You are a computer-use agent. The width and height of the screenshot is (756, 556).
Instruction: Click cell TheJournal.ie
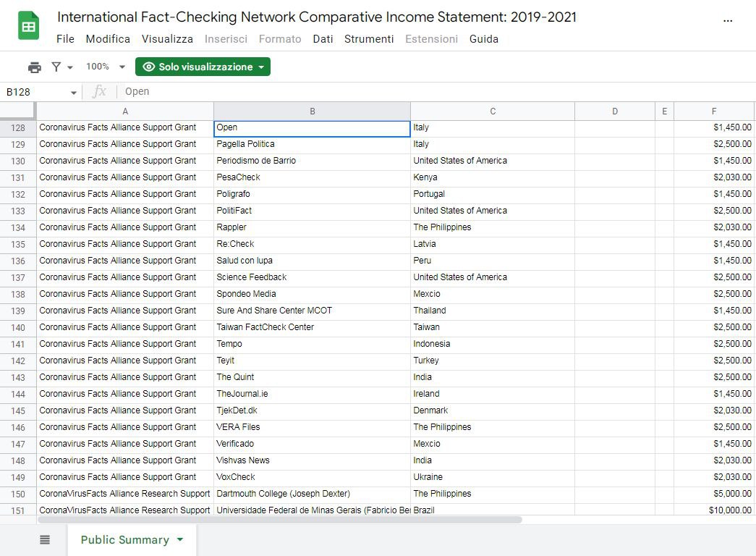[312, 394]
